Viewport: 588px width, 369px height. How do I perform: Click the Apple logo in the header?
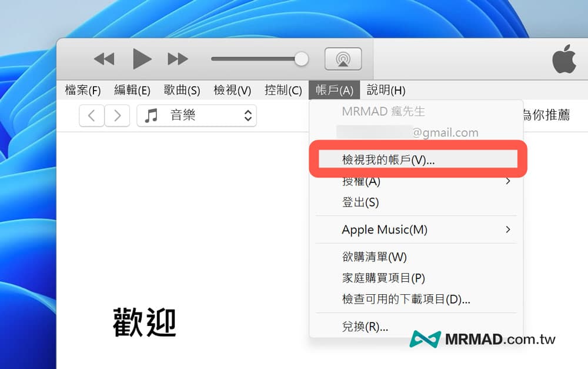pos(564,59)
